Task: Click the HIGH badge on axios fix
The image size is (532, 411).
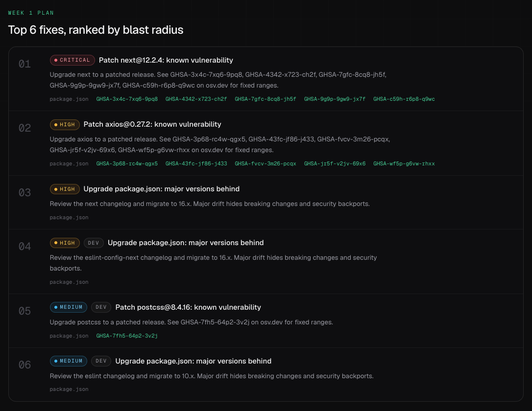Action: (x=65, y=125)
